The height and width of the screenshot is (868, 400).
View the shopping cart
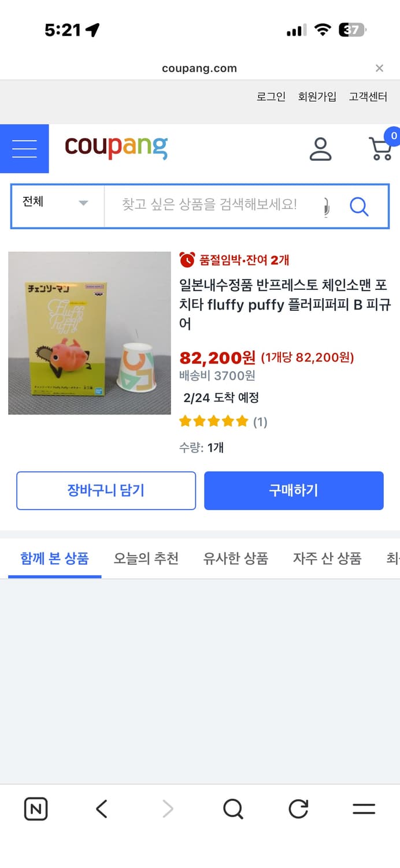pos(380,149)
